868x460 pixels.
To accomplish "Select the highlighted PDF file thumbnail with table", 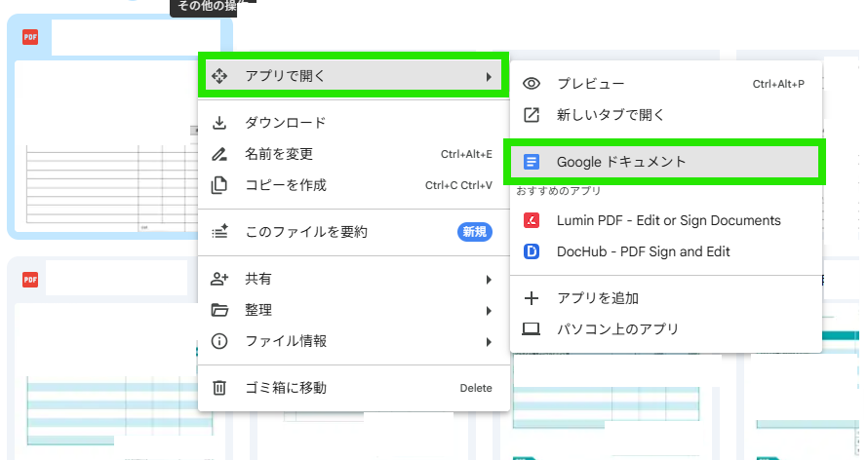I will [107, 146].
